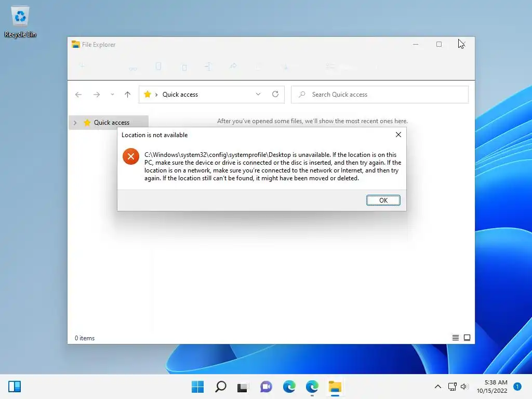Open the address bar history dropdown
532x399 pixels.
point(258,95)
